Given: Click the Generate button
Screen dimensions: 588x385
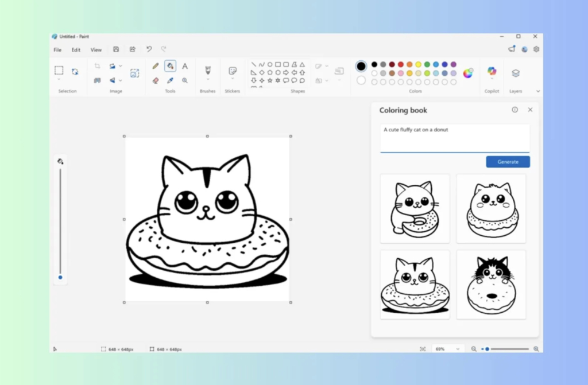Looking at the screenshot, I should click(508, 162).
